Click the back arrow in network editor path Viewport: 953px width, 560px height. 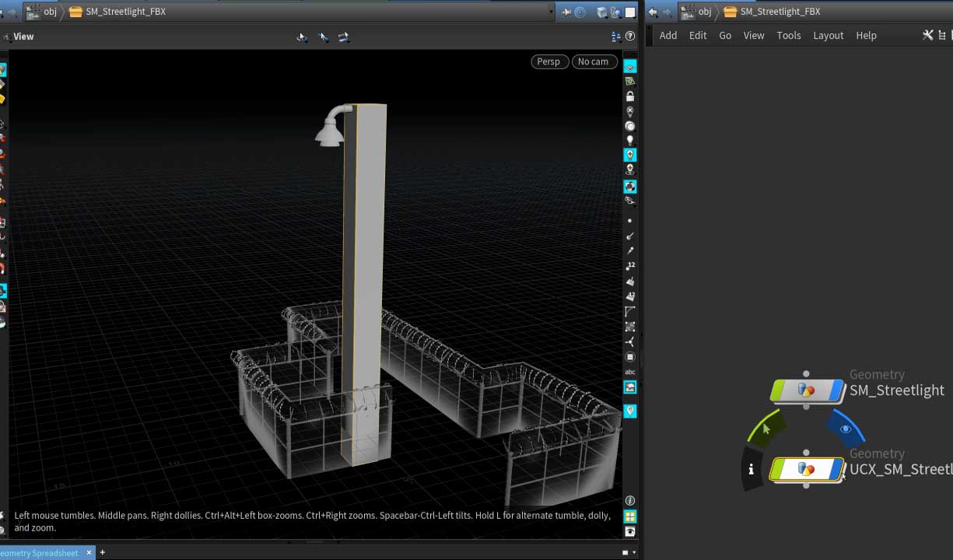pyautogui.click(x=653, y=12)
